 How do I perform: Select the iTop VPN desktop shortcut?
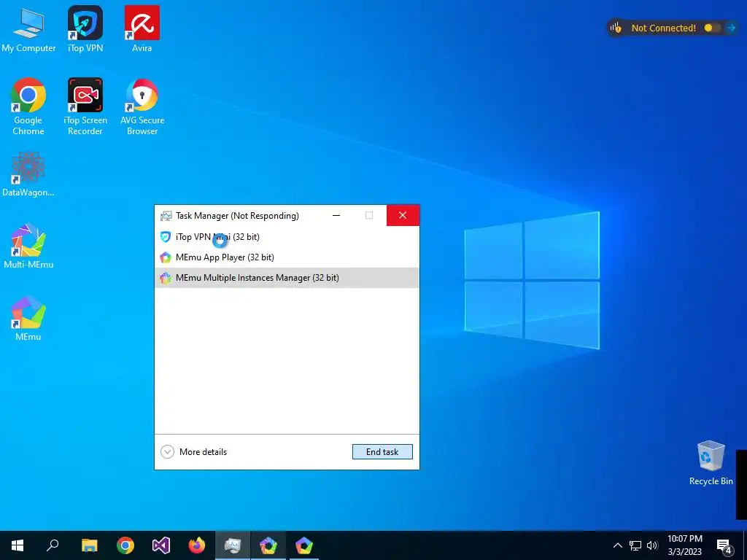point(85,29)
